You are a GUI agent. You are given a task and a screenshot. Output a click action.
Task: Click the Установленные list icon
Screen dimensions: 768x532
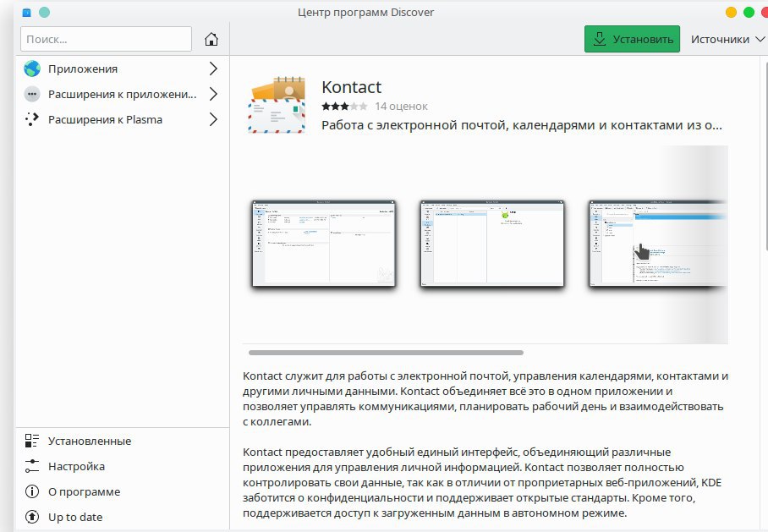click(x=32, y=441)
